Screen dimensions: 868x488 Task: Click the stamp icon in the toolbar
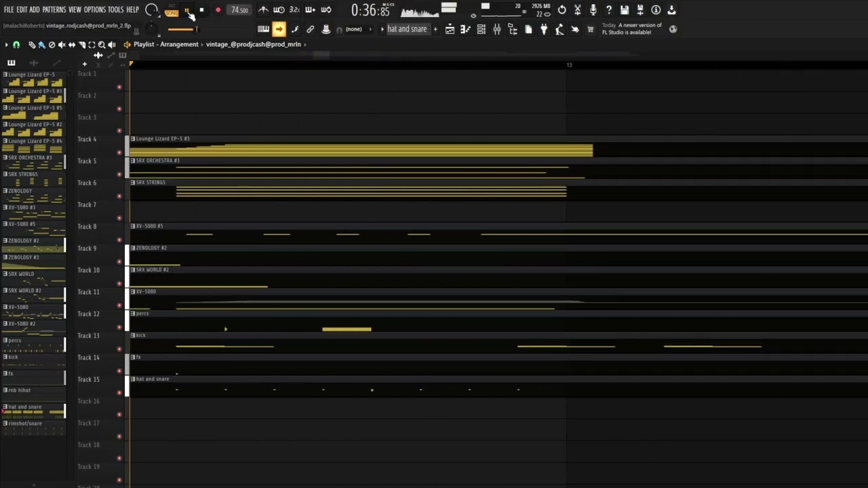pyautogui.click(x=325, y=29)
